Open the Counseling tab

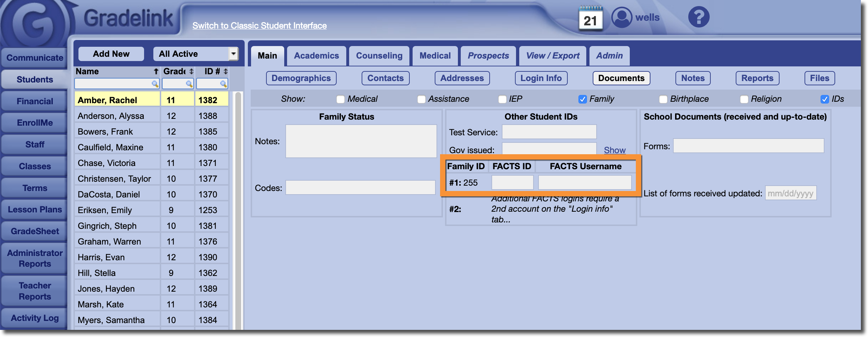click(379, 56)
